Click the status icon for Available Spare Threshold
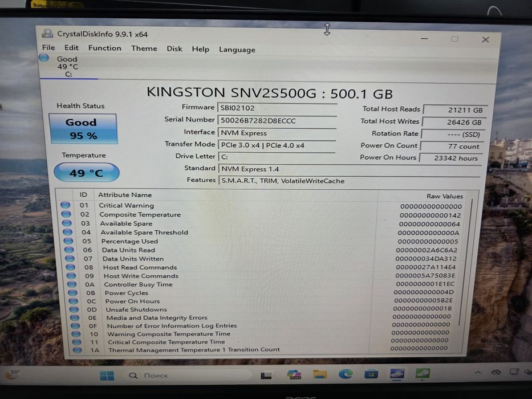This screenshot has width=532, height=399. click(67, 232)
